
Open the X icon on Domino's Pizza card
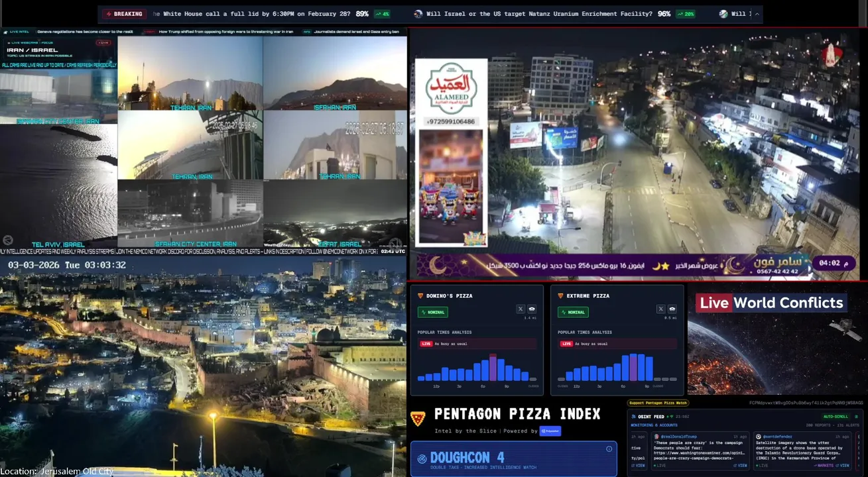click(x=521, y=309)
